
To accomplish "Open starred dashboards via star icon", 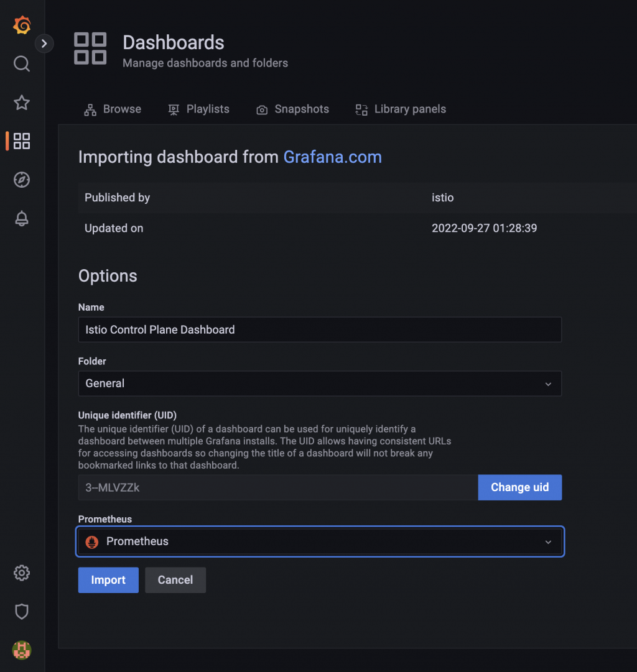I will click(22, 103).
